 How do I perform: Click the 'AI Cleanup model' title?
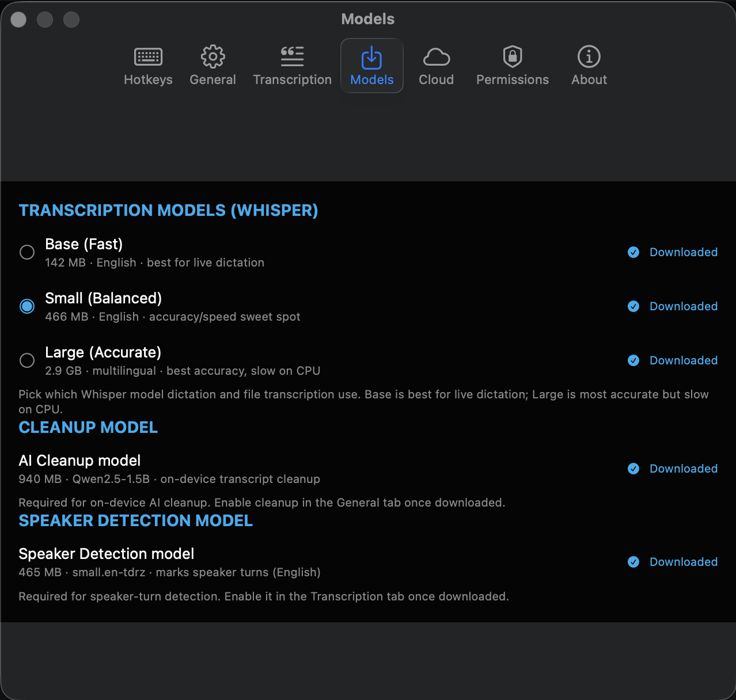click(x=79, y=461)
